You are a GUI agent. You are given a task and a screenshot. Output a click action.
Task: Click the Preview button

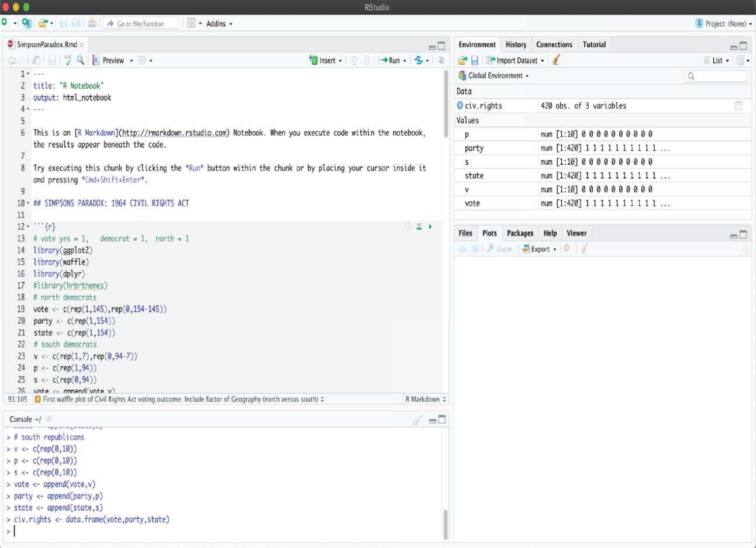pyautogui.click(x=109, y=60)
